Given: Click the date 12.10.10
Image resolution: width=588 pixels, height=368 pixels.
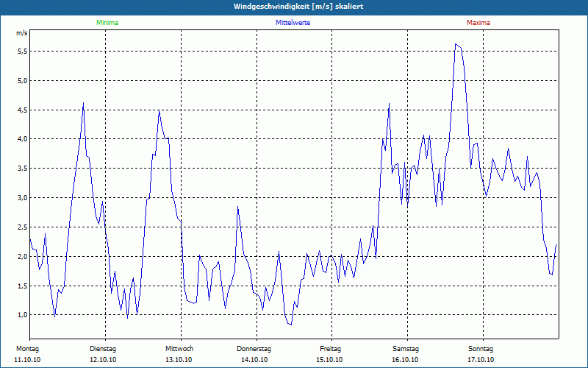Looking at the screenshot, I should coord(103,360).
